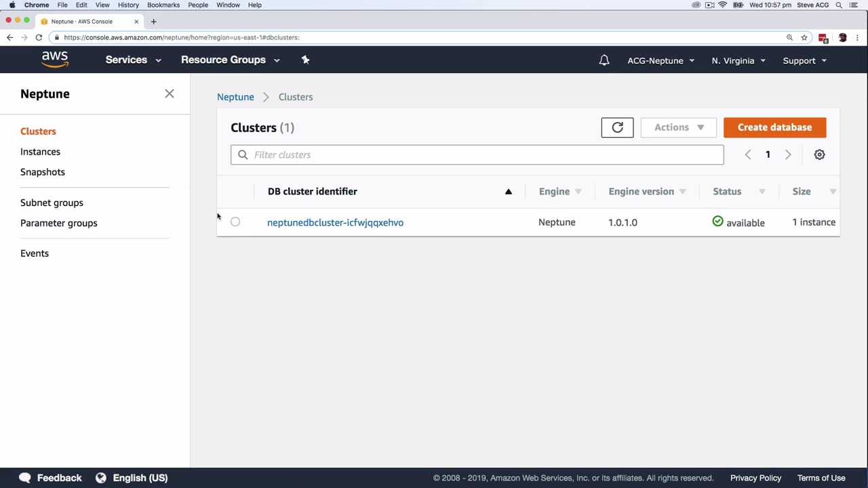Expand the Services menu

[x=134, y=60]
